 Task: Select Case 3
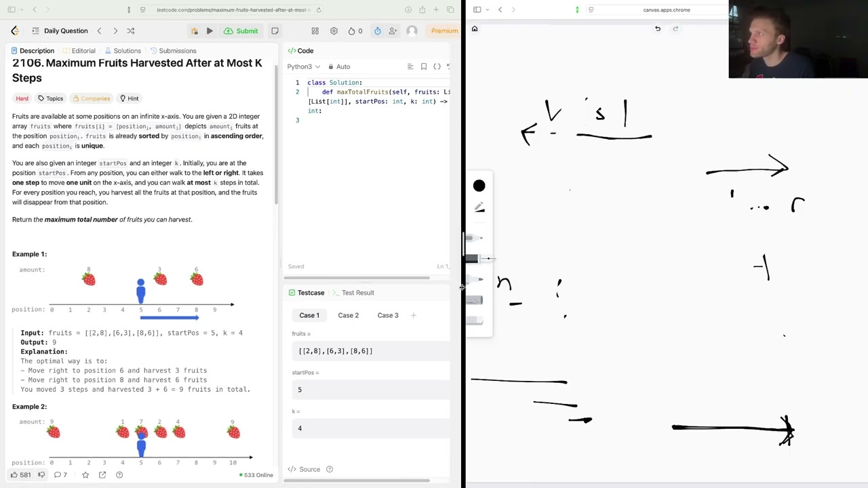pyautogui.click(x=388, y=315)
